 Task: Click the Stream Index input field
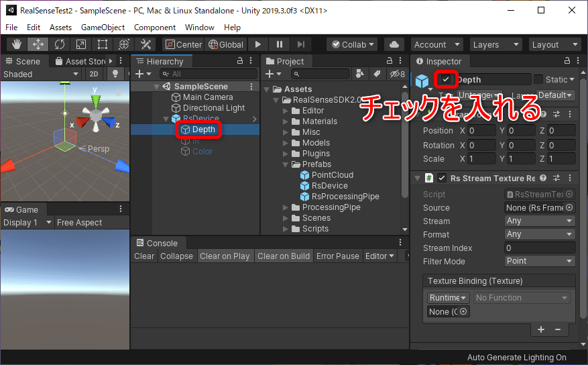click(540, 248)
